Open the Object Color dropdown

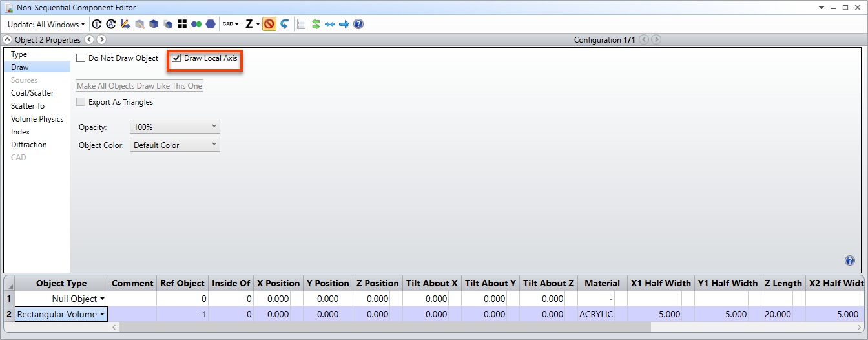pyautogui.click(x=175, y=145)
